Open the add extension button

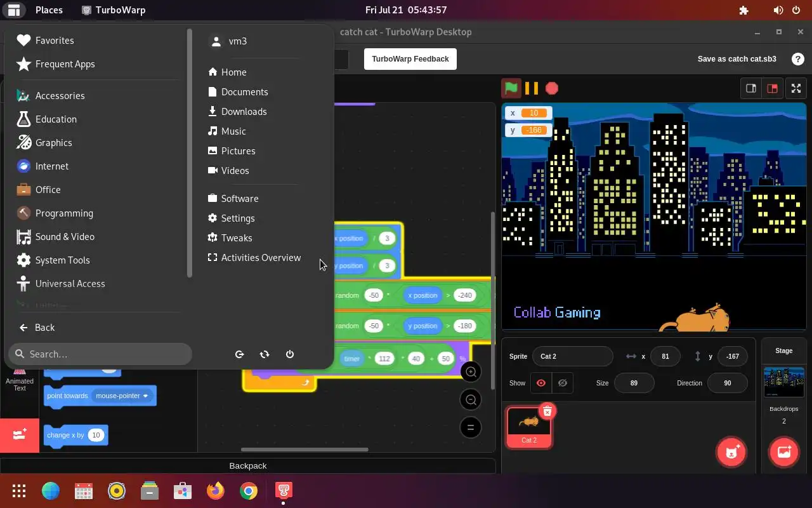point(20,436)
